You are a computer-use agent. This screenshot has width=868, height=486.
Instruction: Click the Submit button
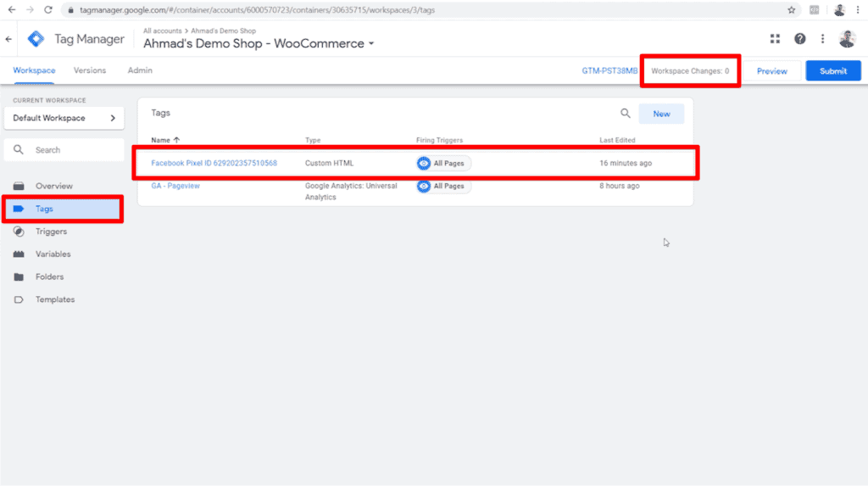(x=833, y=71)
